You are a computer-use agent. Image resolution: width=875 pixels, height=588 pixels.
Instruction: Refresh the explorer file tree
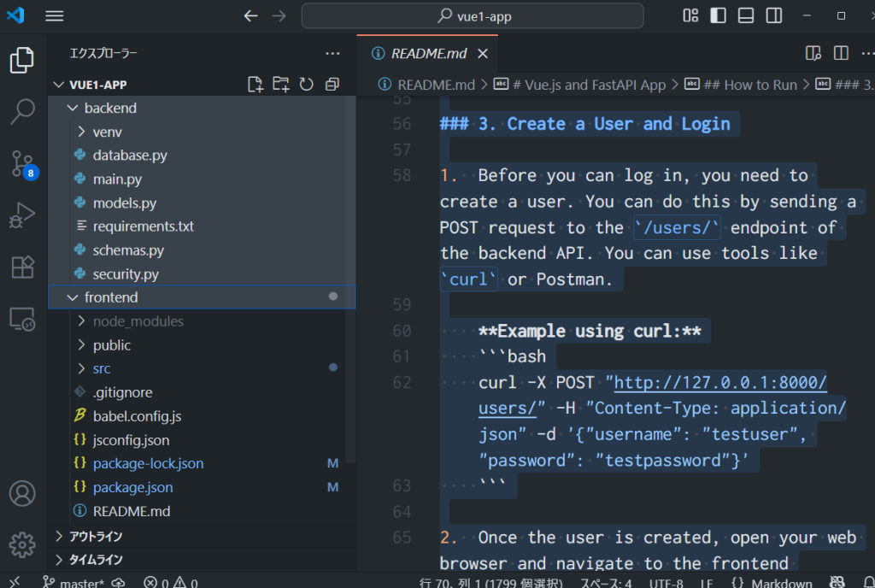point(307,85)
